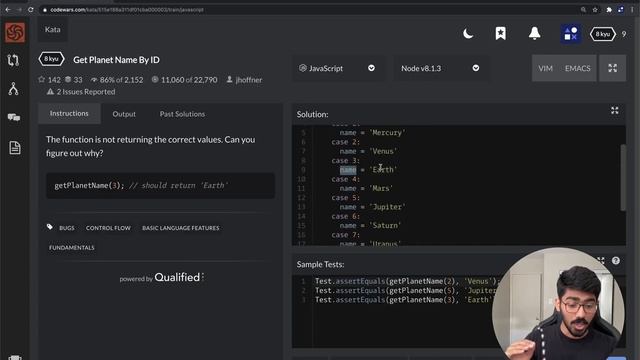Switch to the Instructions tab
The width and height of the screenshot is (640, 360).
tap(69, 113)
